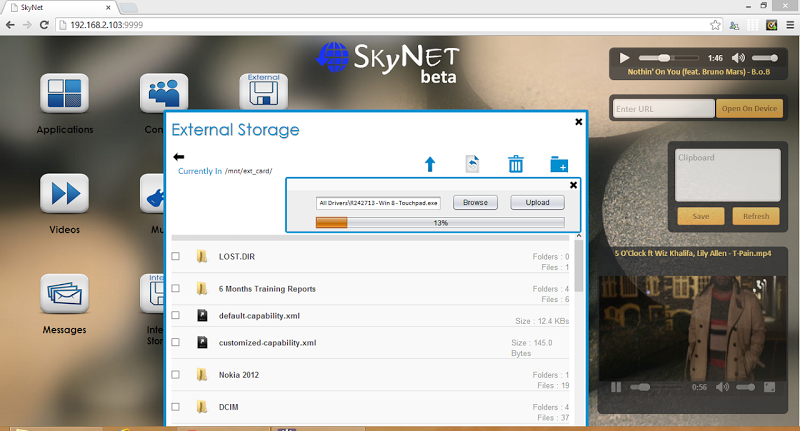Screen dimensions: 800x431
Task: Mute the audio player speaker icon
Action: pyautogui.click(x=738, y=58)
